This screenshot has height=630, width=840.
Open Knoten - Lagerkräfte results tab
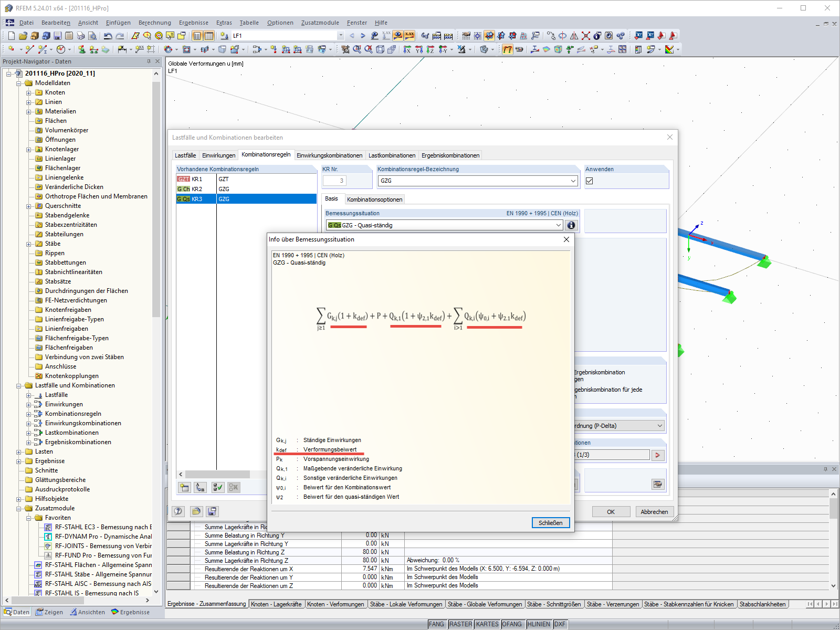pyautogui.click(x=276, y=604)
